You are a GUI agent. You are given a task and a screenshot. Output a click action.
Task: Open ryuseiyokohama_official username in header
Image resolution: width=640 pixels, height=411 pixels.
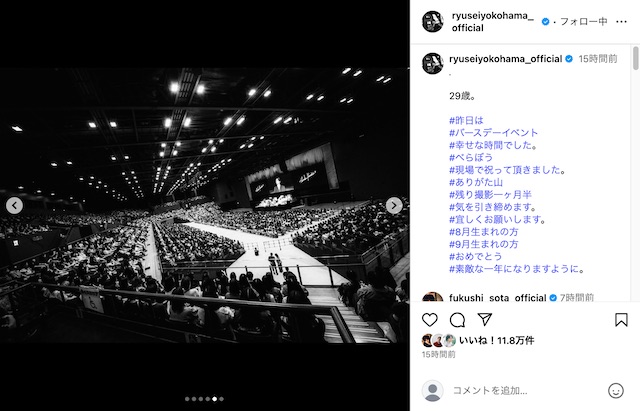(492, 22)
